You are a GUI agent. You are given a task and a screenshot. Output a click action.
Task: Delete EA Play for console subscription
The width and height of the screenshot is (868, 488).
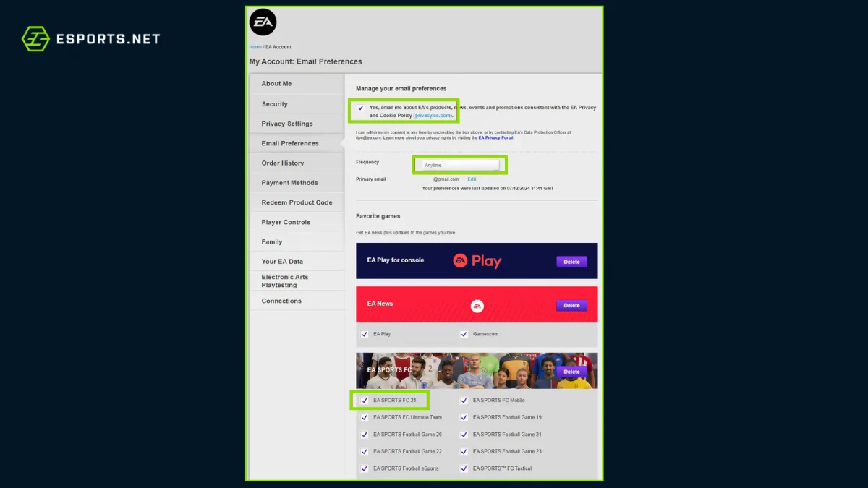571,262
